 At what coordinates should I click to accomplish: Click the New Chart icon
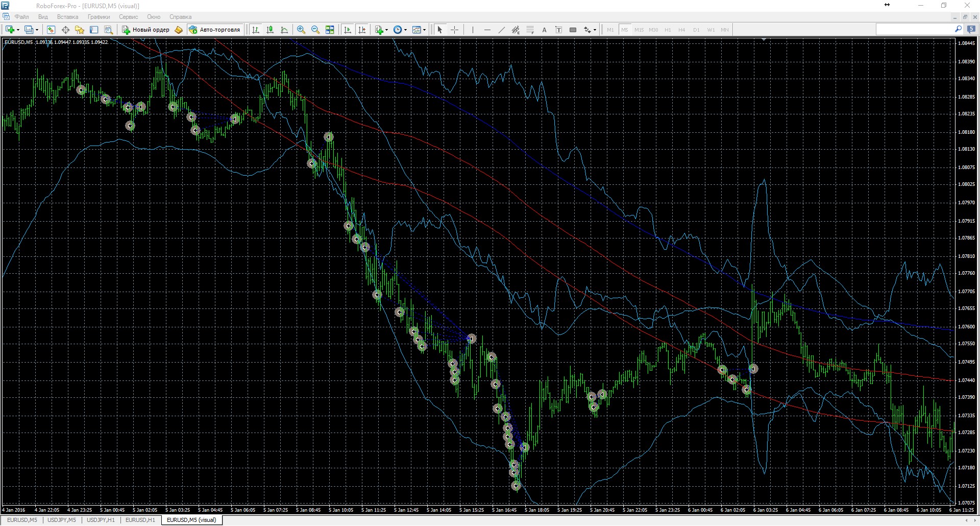click(10, 30)
